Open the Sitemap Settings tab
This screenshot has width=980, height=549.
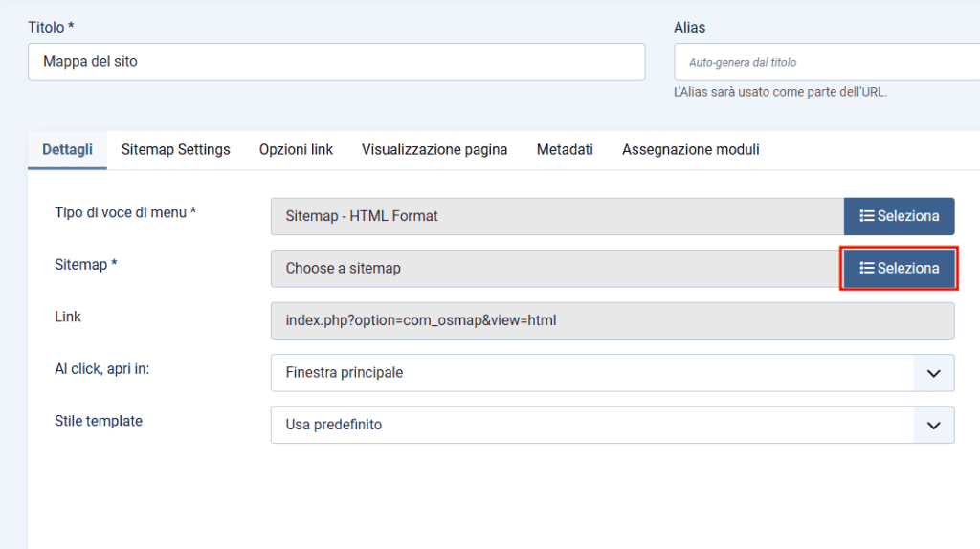(176, 150)
